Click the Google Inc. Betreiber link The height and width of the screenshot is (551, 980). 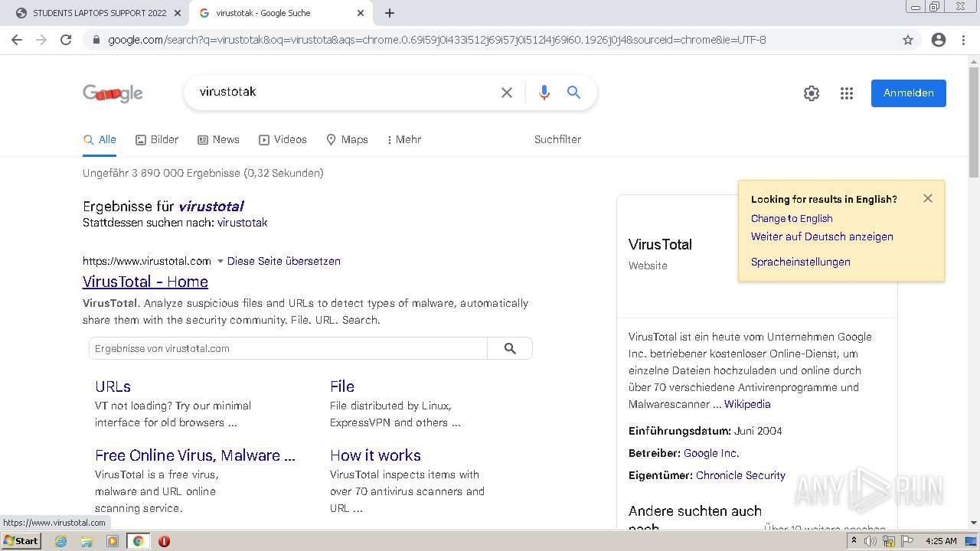pos(711,453)
